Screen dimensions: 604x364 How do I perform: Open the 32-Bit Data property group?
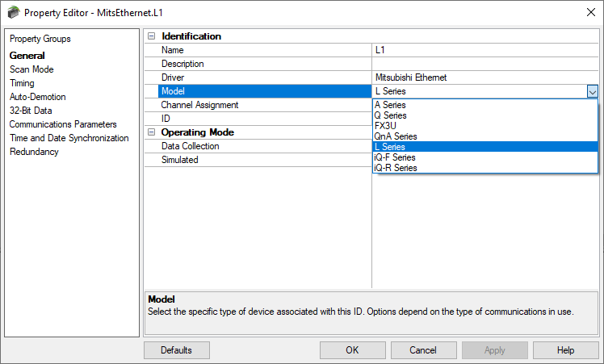(31, 111)
